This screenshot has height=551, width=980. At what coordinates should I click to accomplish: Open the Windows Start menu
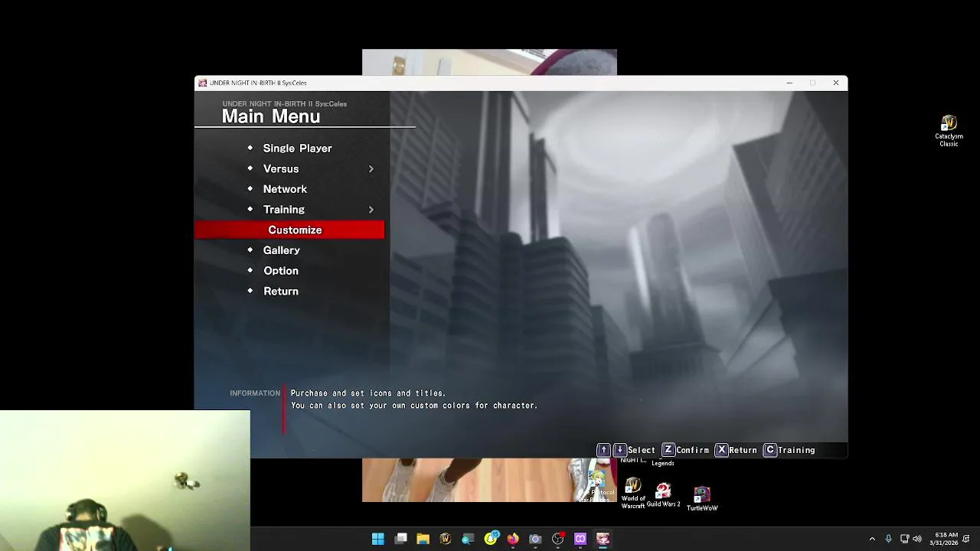pos(378,539)
